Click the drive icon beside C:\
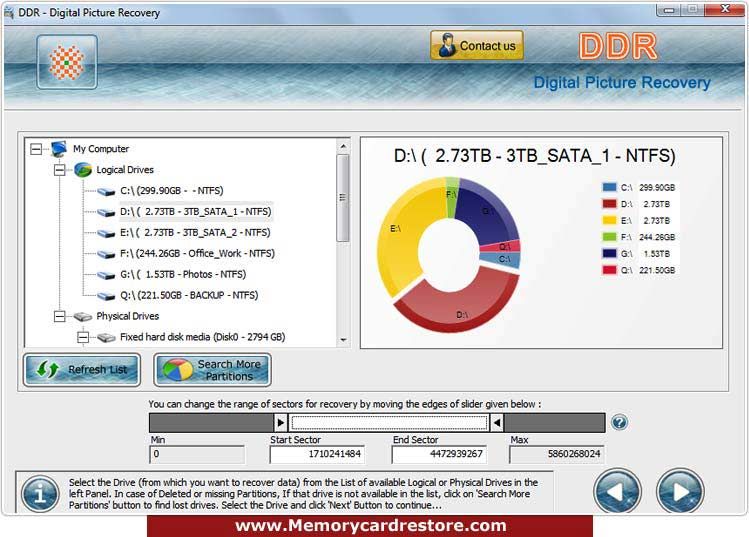Image resolution: width=749 pixels, height=537 pixels. 106,192
